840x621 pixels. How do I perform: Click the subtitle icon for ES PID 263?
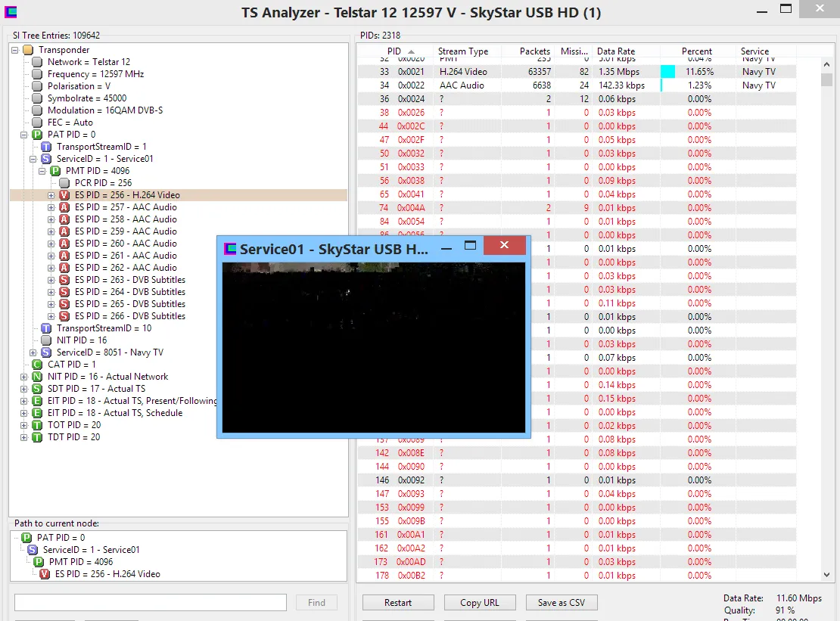point(64,280)
